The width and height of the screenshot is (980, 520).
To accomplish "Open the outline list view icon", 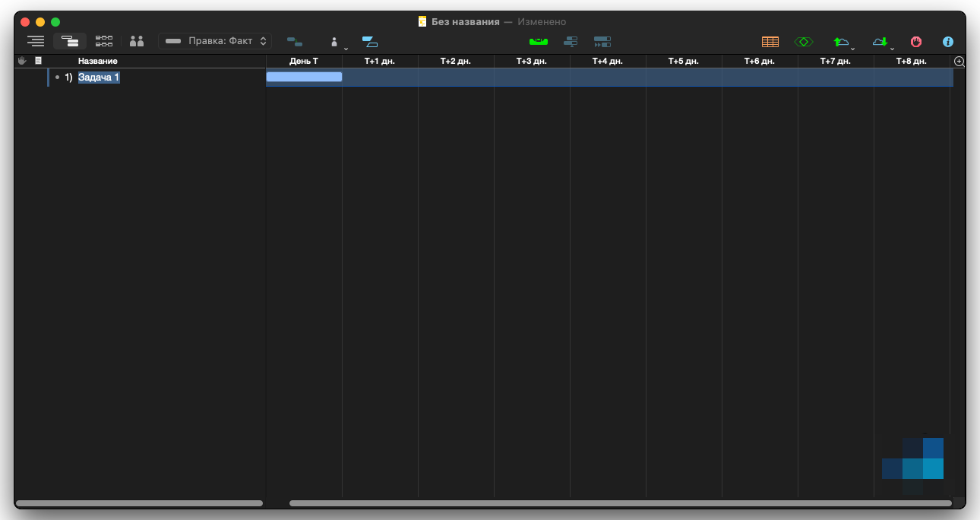I will point(36,41).
